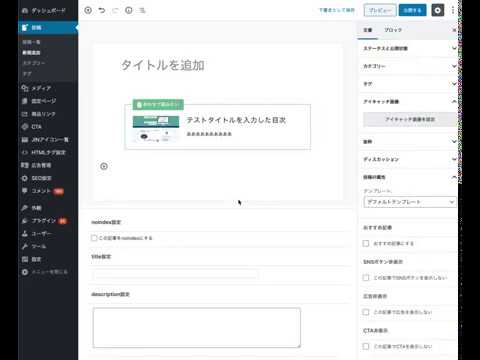Screen dimensions: 480x360
Task: Click the add block plus below the card
Action: pos(104,166)
